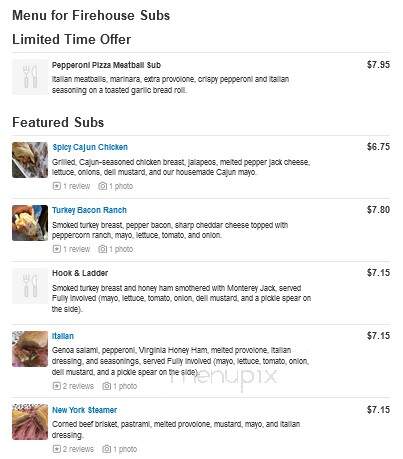Open the Turkey Bacon Ranch link
403x459 pixels.
tap(89, 210)
